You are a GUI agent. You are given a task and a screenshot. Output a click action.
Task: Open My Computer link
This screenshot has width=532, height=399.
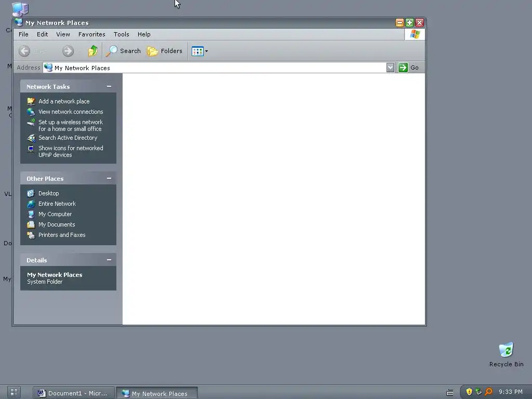click(55, 214)
